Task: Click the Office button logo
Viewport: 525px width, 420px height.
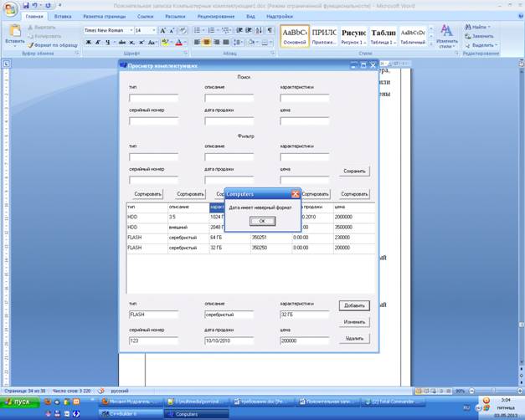Action: click(10, 8)
